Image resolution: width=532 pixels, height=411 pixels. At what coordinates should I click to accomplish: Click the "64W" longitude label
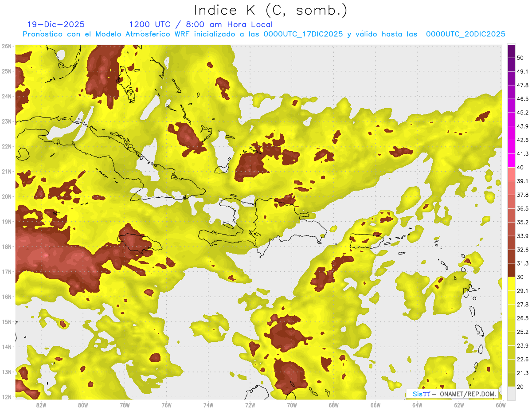tap(417, 405)
